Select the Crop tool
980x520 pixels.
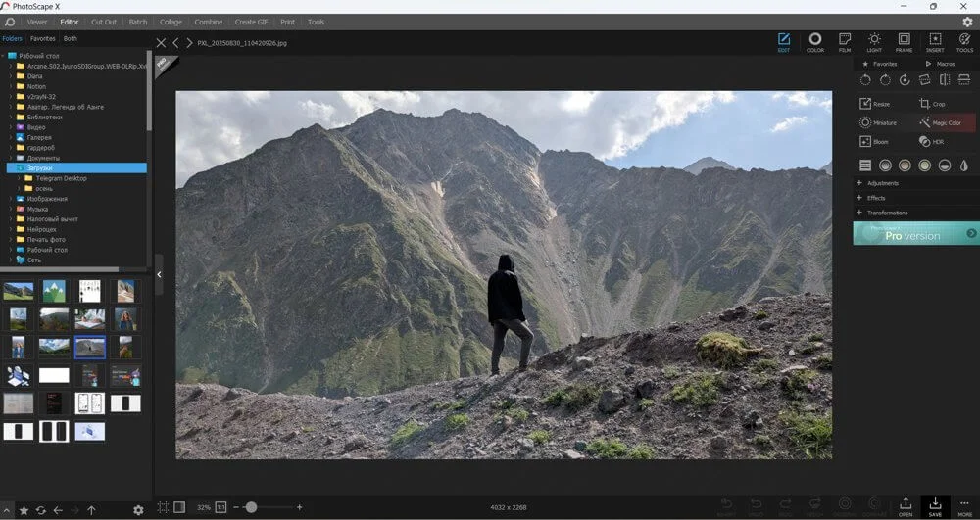click(x=933, y=104)
